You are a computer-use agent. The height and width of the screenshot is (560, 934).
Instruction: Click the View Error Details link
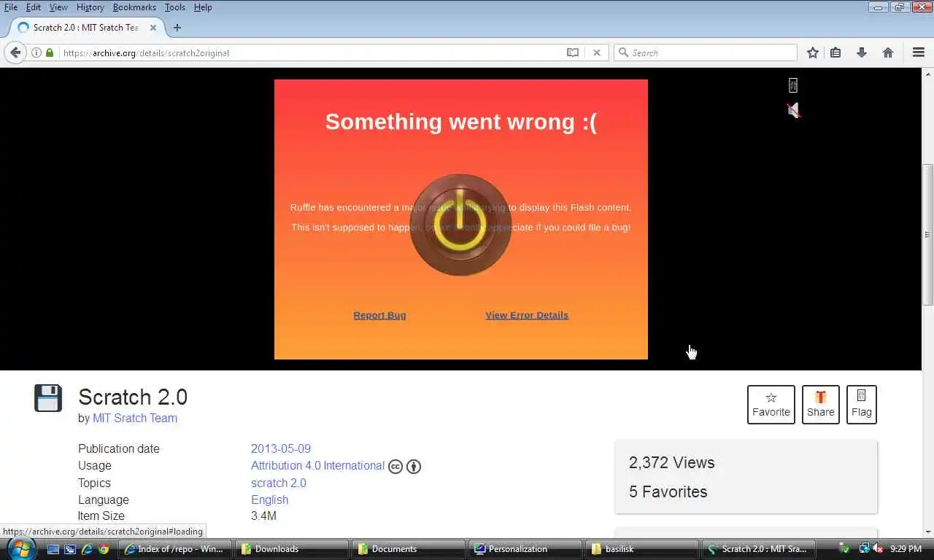(x=527, y=315)
